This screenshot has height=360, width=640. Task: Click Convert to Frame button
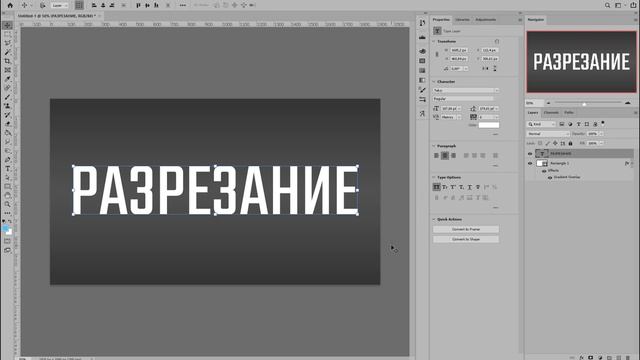pos(466,229)
